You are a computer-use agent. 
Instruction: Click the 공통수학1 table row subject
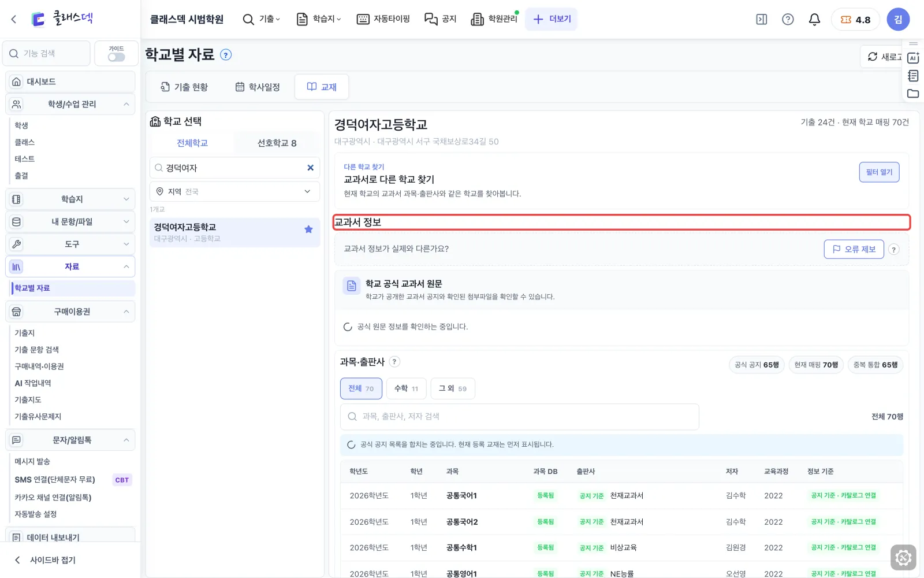pyautogui.click(x=461, y=548)
